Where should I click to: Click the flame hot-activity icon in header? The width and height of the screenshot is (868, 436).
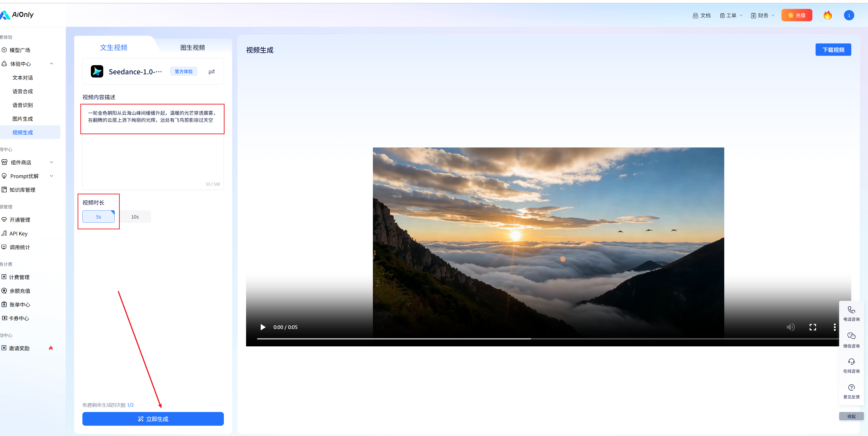click(x=827, y=15)
